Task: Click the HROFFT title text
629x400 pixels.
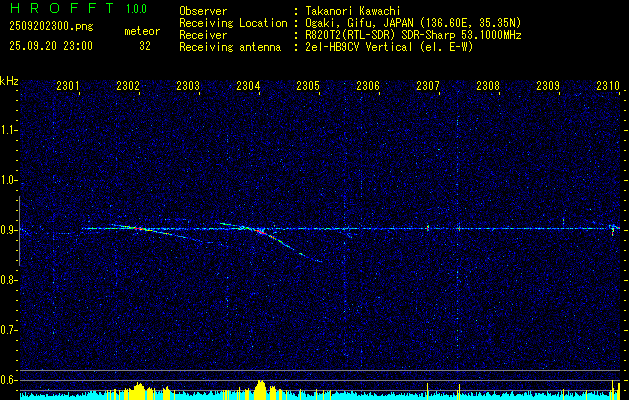Action: [61, 8]
